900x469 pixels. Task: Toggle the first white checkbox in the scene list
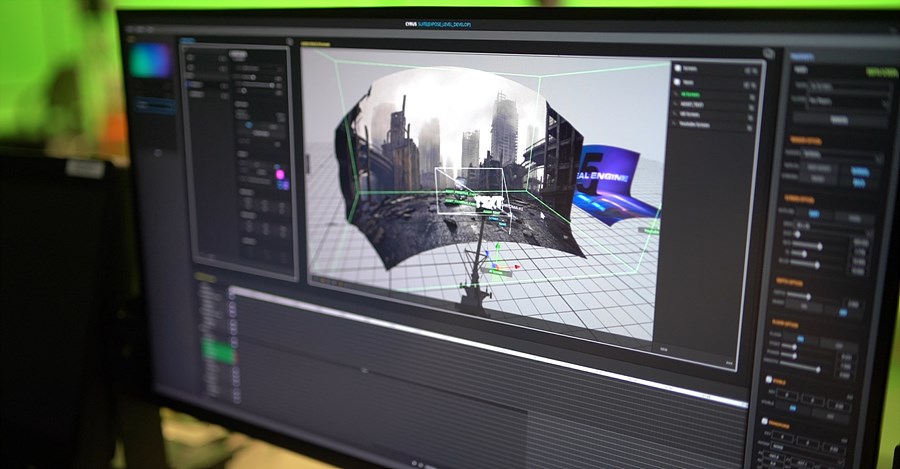point(677,69)
